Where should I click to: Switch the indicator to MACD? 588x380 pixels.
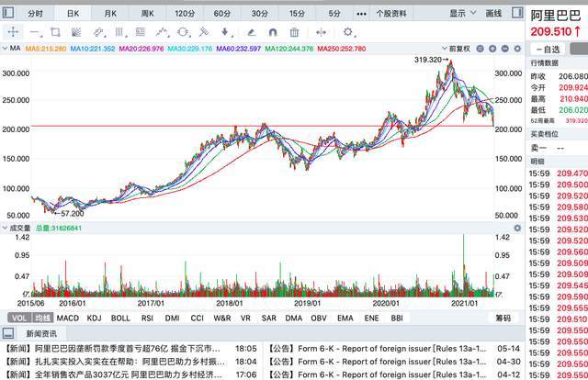pos(67,319)
